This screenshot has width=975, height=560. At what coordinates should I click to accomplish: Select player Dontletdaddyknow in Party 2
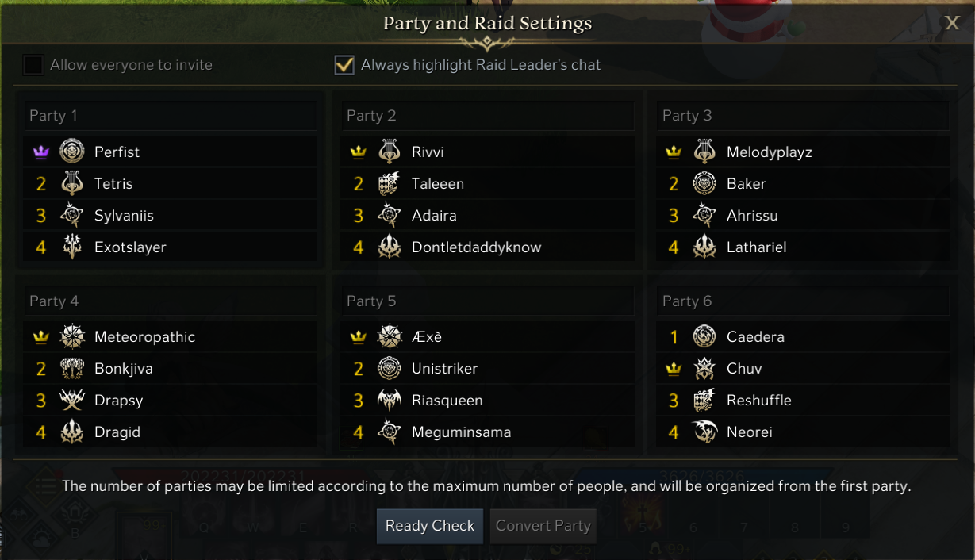pos(476,247)
